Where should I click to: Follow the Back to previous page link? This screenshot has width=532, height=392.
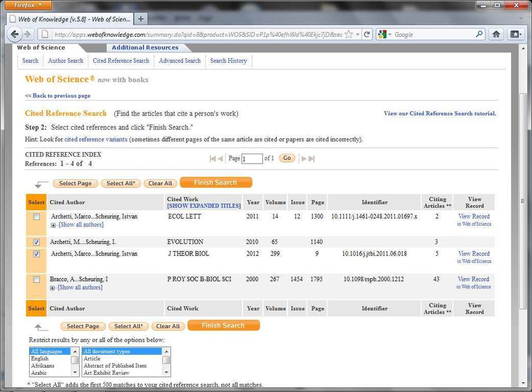pos(58,96)
